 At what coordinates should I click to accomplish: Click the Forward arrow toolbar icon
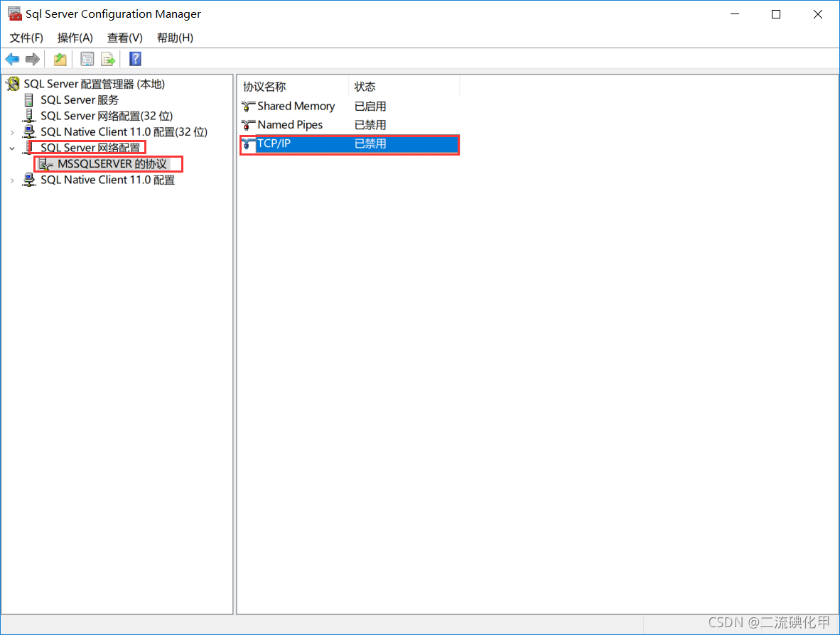tap(33, 59)
